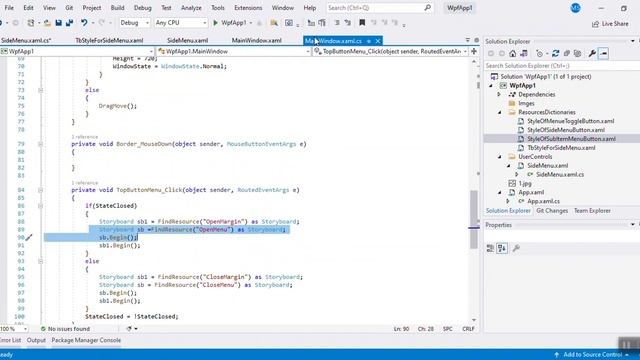
Task: Click Collapse All icon in Solution Explorer
Action: (567, 53)
